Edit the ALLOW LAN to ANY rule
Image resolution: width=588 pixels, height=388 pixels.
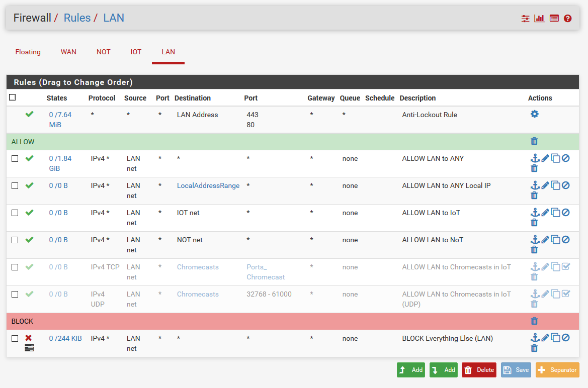545,158
